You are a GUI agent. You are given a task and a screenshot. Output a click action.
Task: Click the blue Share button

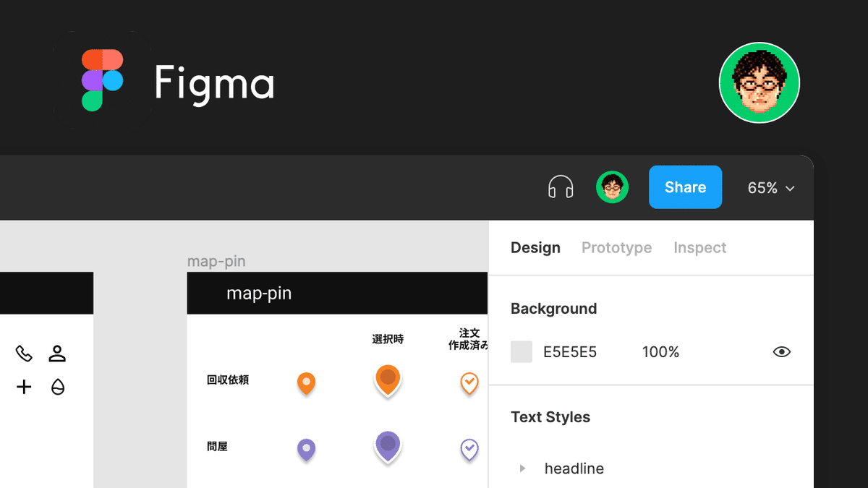[685, 187]
